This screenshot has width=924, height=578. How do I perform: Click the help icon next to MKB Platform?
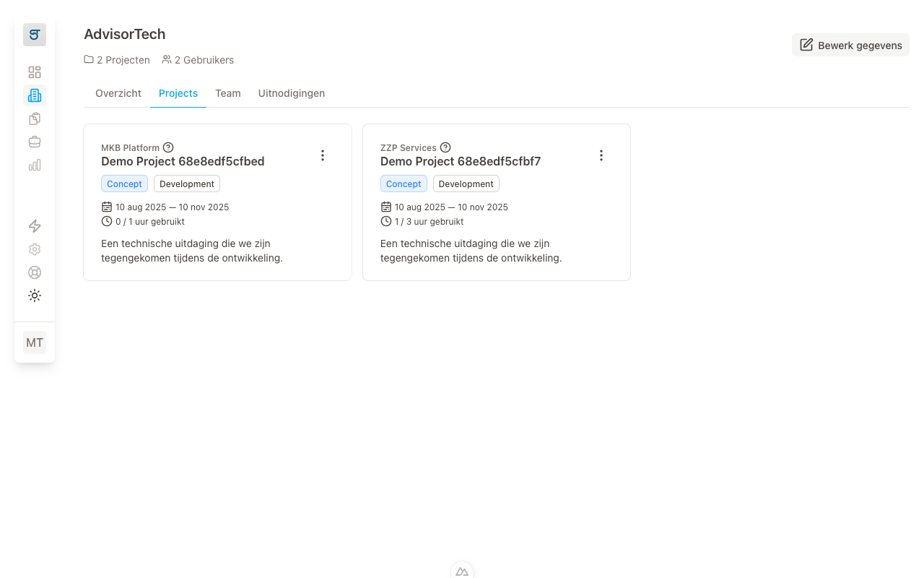(x=168, y=147)
